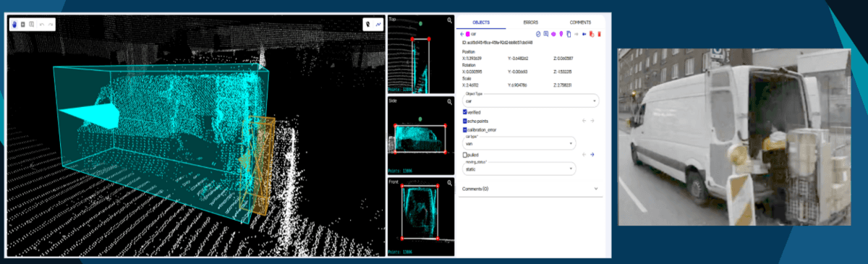The height and width of the screenshot is (264, 868).
Task: Click the purple pin icon in object header
Action: point(561,34)
